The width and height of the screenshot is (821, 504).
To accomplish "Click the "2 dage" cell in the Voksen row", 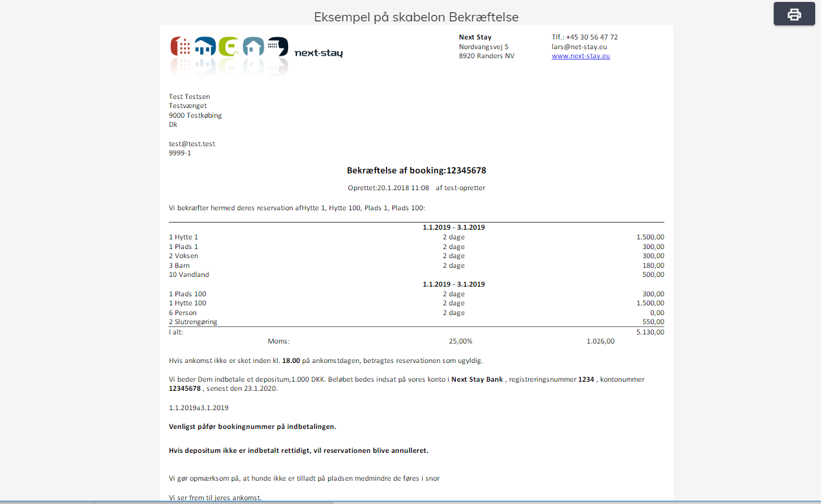I will (x=454, y=256).
